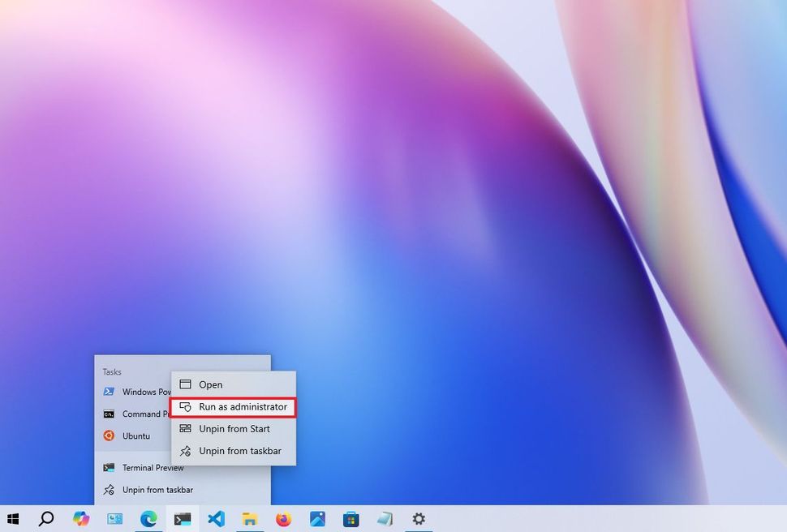This screenshot has width=787, height=532.
Task: Open Microsoft Edge from the taskbar
Action: (148, 518)
